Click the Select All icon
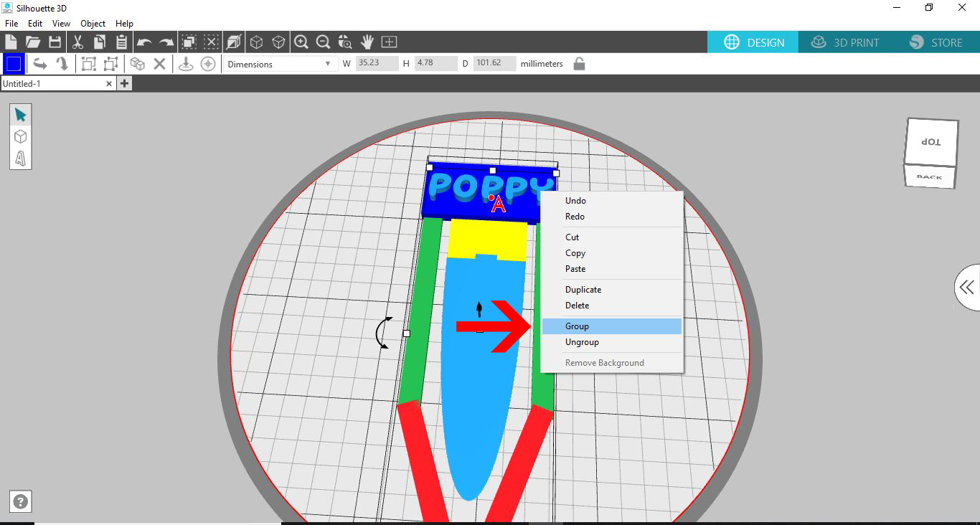 [x=189, y=42]
